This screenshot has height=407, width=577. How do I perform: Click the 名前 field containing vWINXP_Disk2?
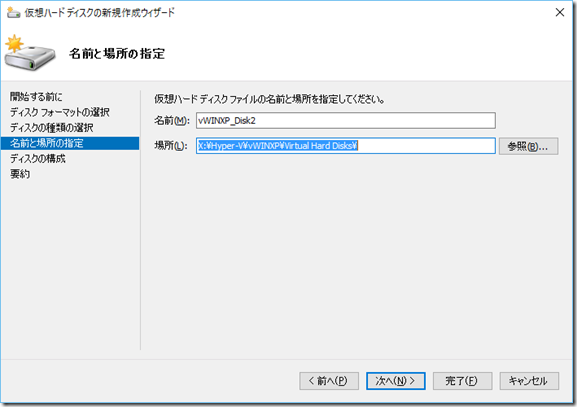[346, 121]
